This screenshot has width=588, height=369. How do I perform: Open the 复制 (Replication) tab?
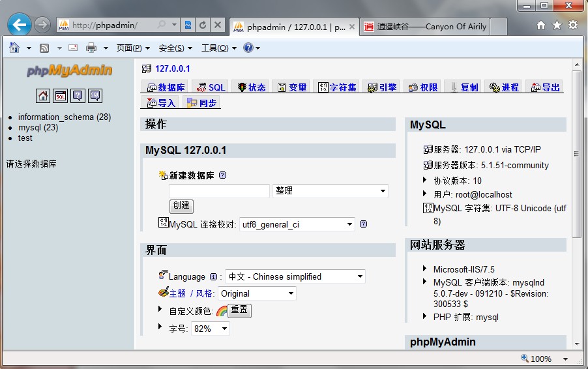[x=463, y=87]
